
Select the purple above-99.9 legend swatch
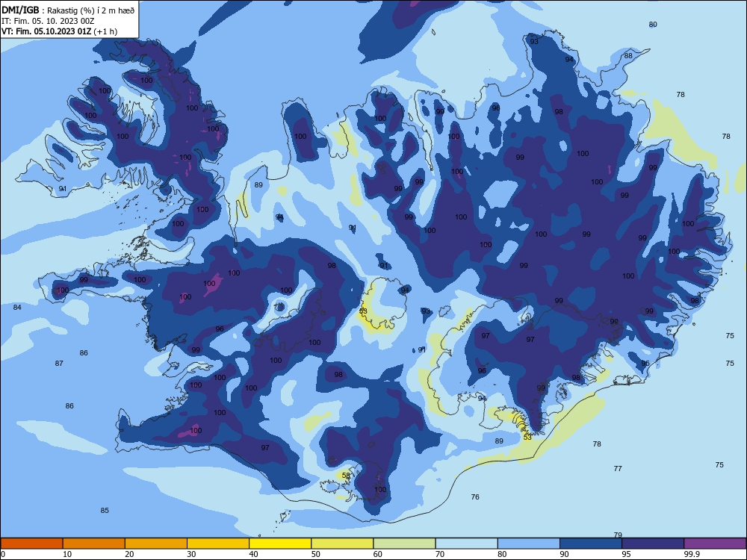(715, 544)
